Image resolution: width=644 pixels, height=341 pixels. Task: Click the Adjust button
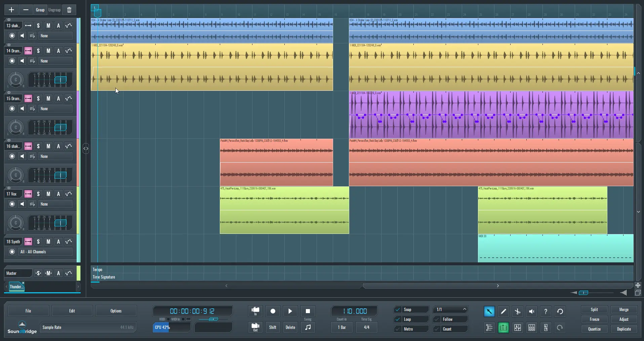(624, 319)
